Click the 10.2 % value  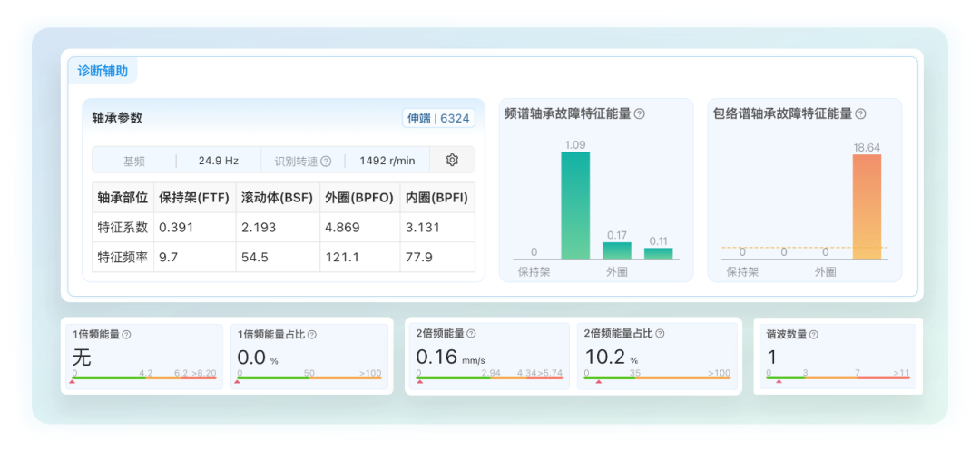coord(612,357)
